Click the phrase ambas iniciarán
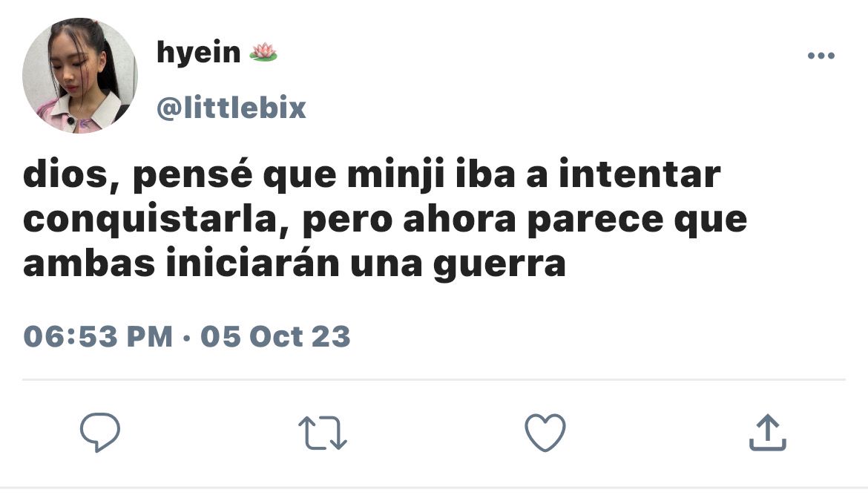Image resolution: width=868 pixels, height=501 pixels. [x=181, y=263]
